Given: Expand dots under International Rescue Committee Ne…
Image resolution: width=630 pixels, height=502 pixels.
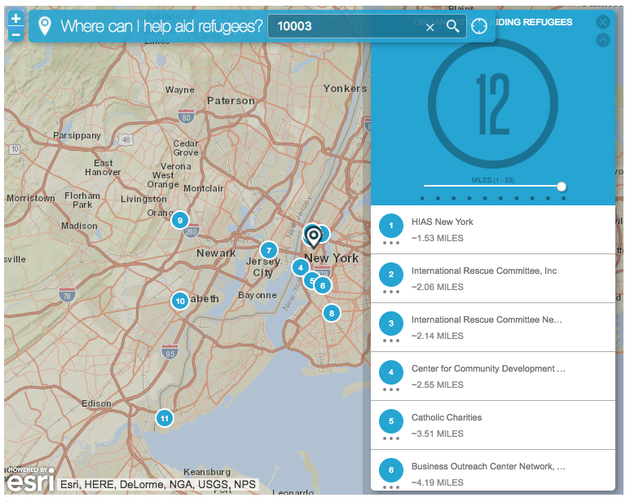Looking at the screenshot, I should (391, 341).
